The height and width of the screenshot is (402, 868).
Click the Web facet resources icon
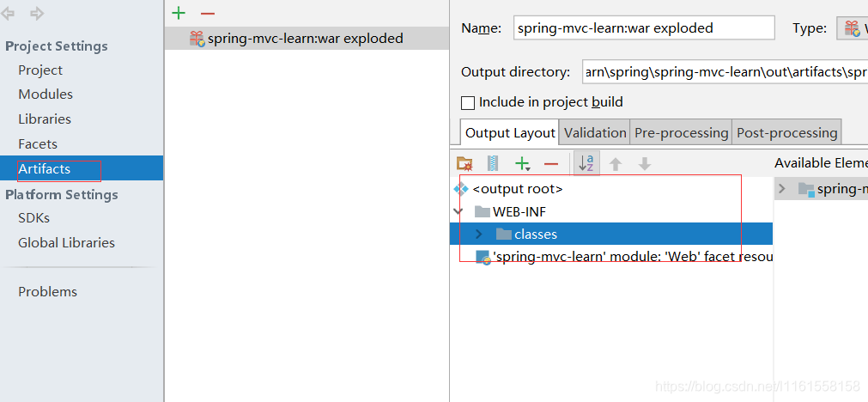click(x=483, y=257)
